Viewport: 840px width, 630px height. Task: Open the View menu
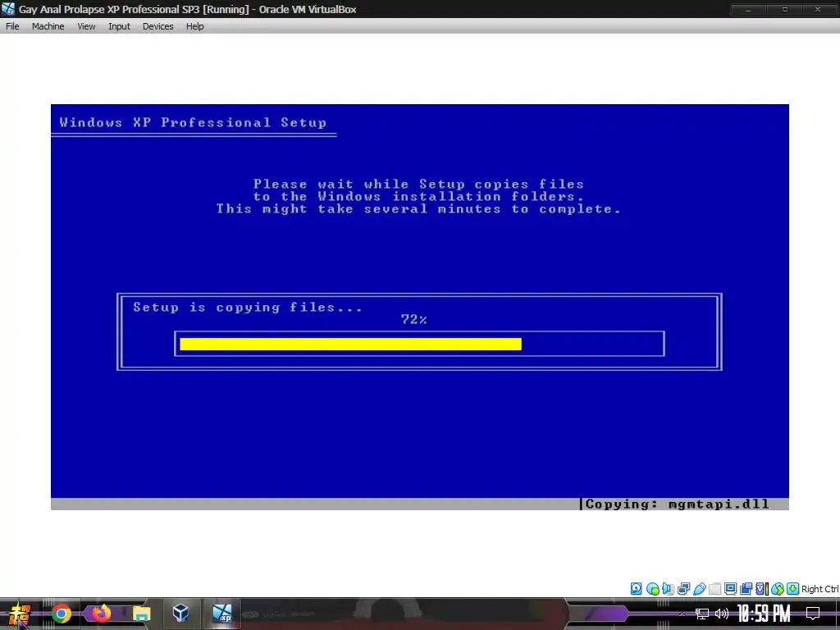86,26
